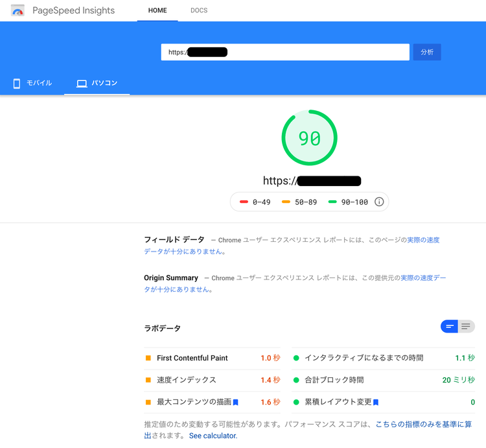Click the info icon in score legend
This screenshot has height=448, width=486.
click(379, 202)
